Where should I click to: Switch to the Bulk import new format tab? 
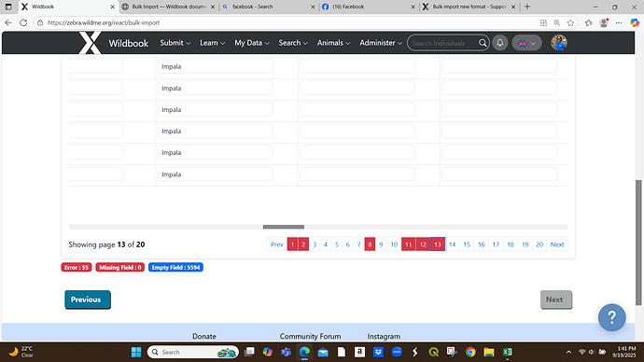[x=469, y=7]
